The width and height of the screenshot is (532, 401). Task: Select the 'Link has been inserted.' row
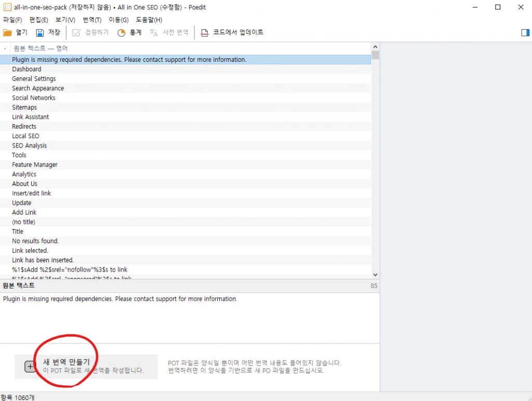click(x=185, y=260)
